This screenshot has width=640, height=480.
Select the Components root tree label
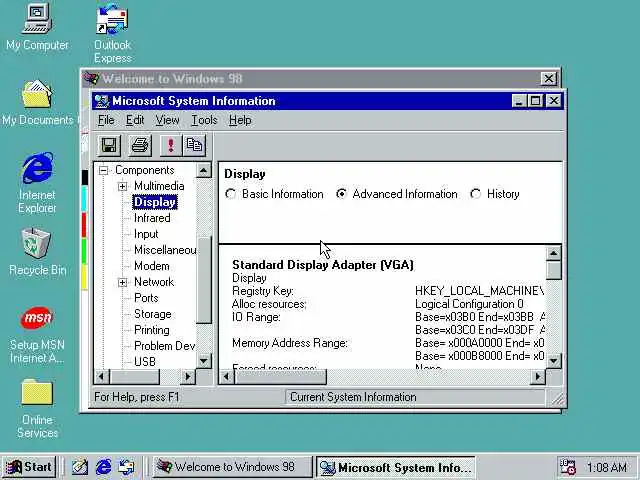coord(144,170)
